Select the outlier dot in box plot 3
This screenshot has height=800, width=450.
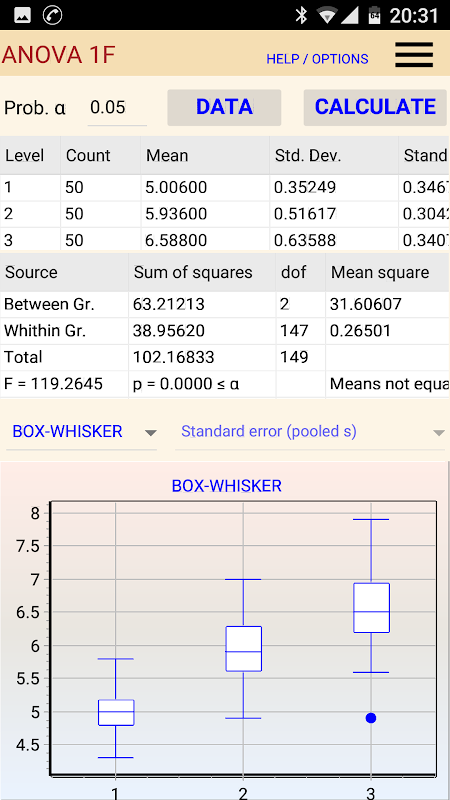coord(371,718)
